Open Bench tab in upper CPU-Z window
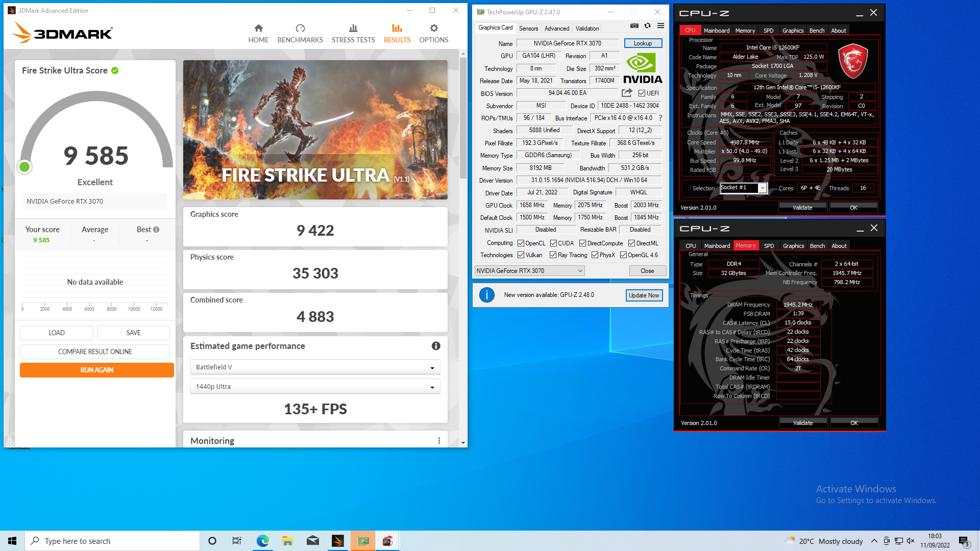This screenshot has width=980, height=551. [817, 31]
